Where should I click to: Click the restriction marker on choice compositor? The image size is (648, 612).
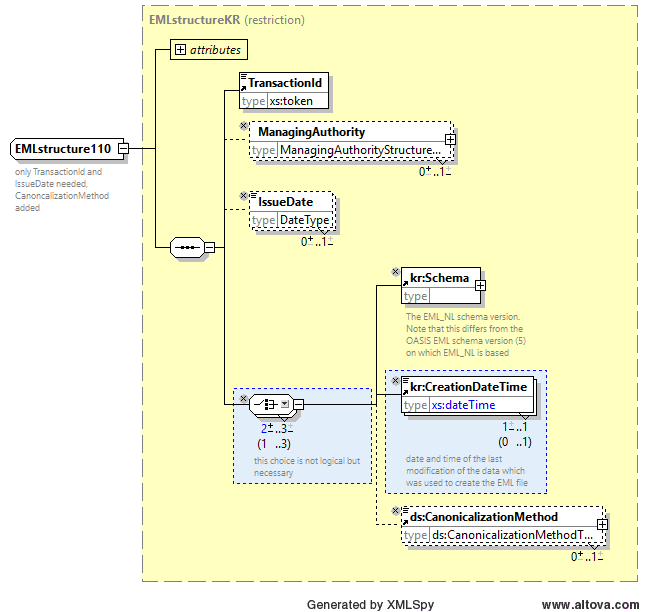click(x=244, y=398)
